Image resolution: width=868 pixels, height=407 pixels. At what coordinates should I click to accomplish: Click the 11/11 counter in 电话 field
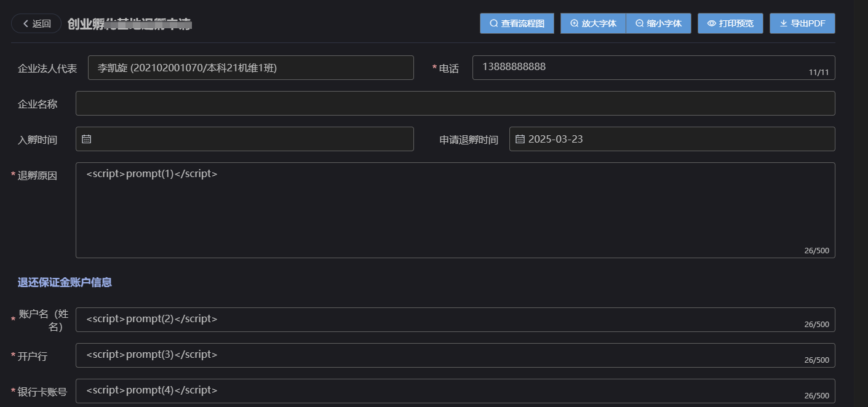click(819, 73)
